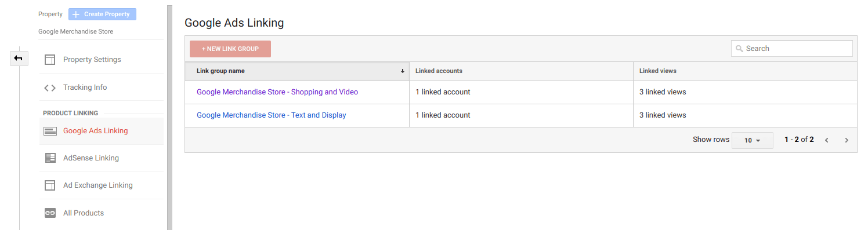Click "3 linked views" in the Text and Display row
This screenshot has width=868, height=230.
point(663,115)
